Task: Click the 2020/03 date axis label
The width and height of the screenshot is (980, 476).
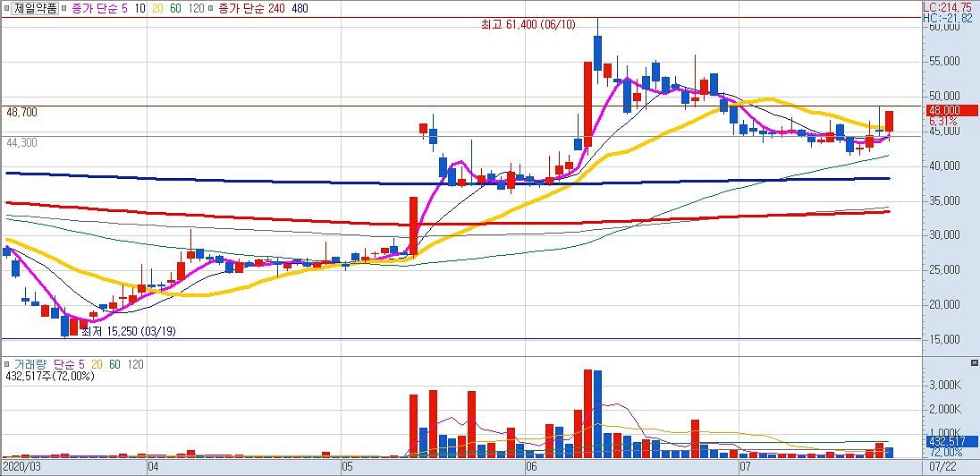Action: point(21,467)
